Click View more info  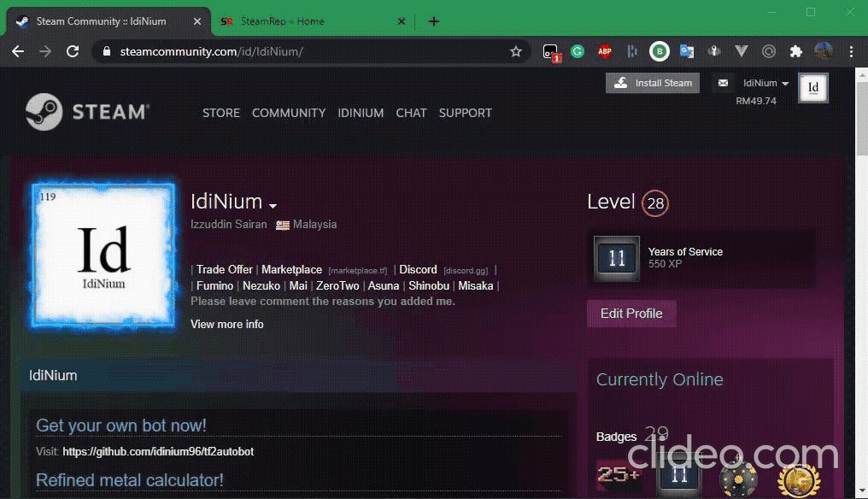pyautogui.click(x=227, y=324)
